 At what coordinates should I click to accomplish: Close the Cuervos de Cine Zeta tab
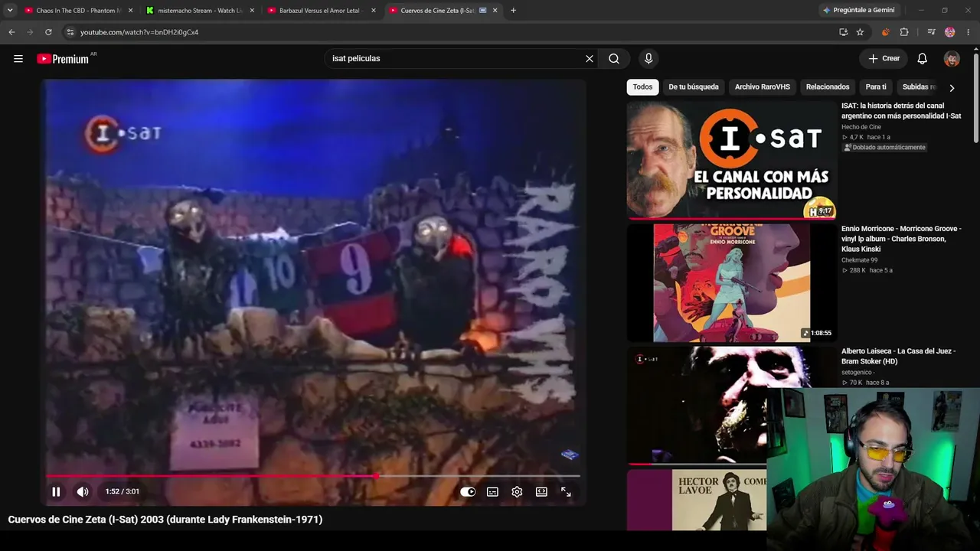pyautogui.click(x=495, y=11)
